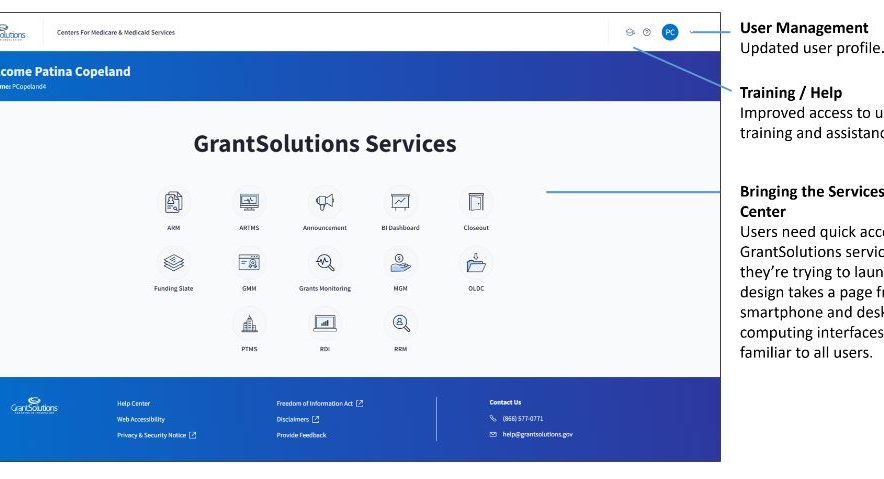The height and width of the screenshot is (479, 884).
Task: Open the Announcement megaphone icon
Action: [x=325, y=203]
